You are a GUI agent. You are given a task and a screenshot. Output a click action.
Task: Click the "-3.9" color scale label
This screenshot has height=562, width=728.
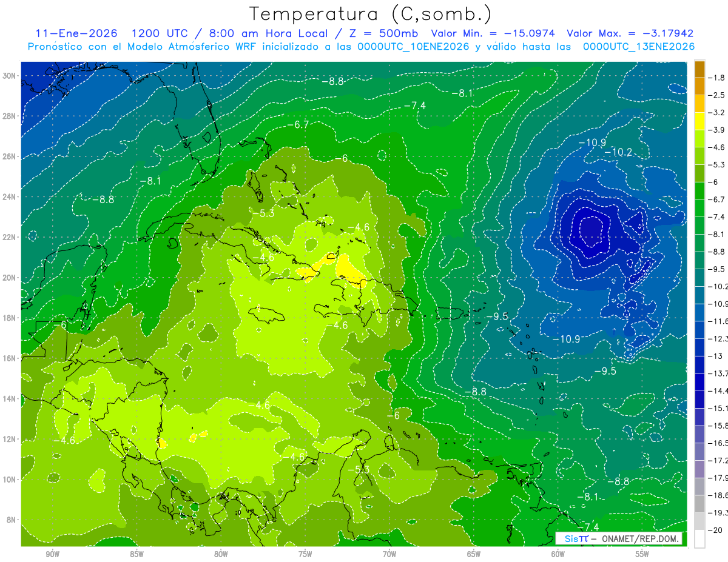click(717, 130)
